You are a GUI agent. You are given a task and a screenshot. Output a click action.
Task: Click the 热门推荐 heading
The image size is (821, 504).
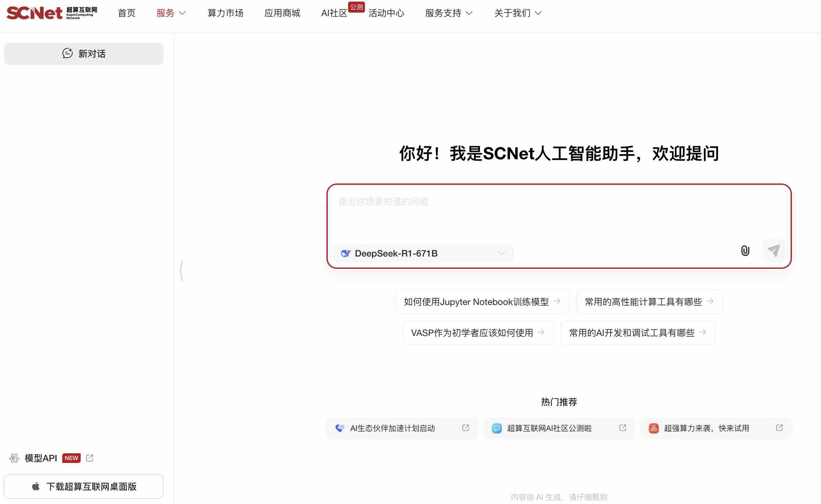[x=559, y=402]
